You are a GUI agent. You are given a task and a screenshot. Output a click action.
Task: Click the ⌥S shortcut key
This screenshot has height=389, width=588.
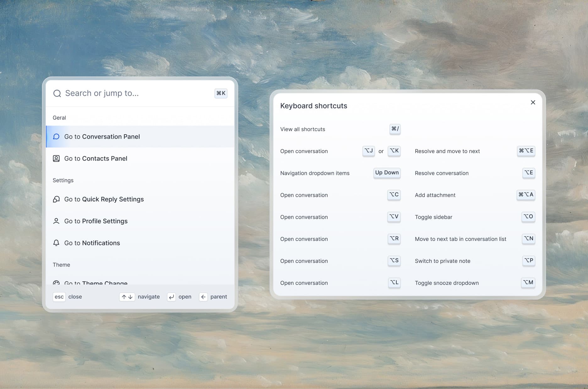pyautogui.click(x=394, y=261)
